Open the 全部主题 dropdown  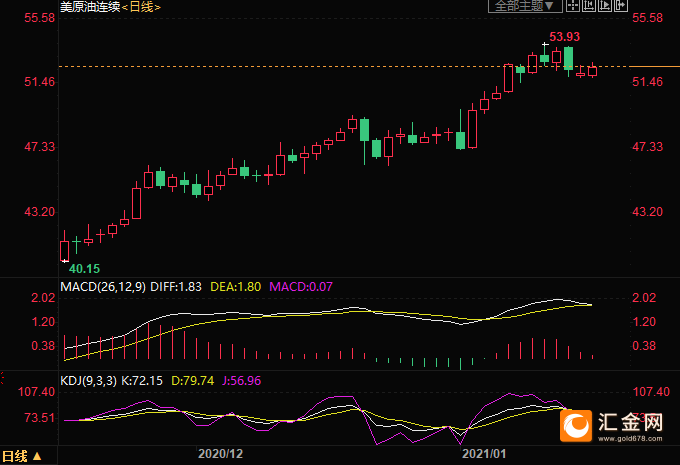point(525,6)
